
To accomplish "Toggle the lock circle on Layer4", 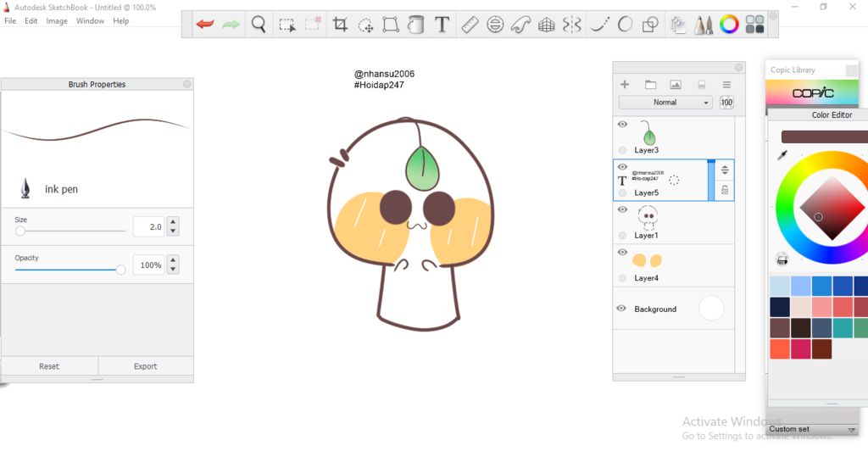I will 623,278.
